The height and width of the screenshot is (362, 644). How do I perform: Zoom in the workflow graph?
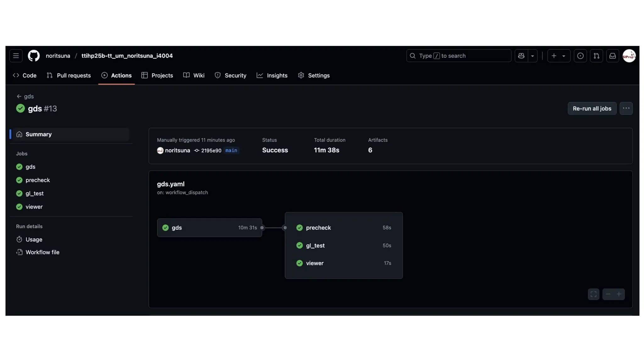619,294
